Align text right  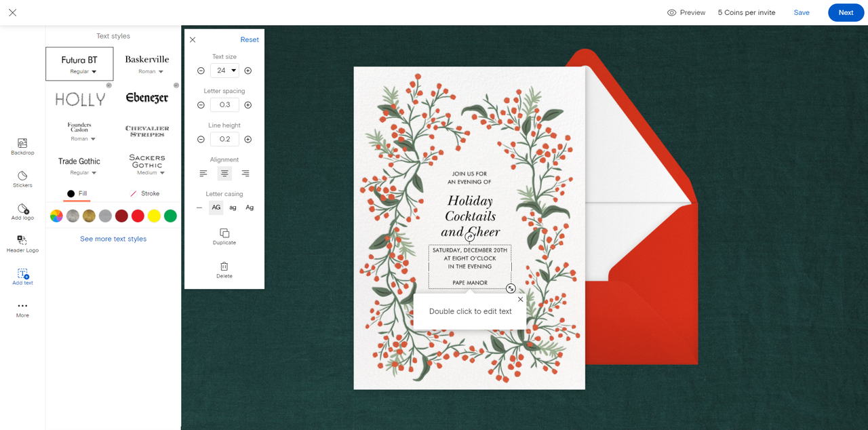[x=245, y=174]
